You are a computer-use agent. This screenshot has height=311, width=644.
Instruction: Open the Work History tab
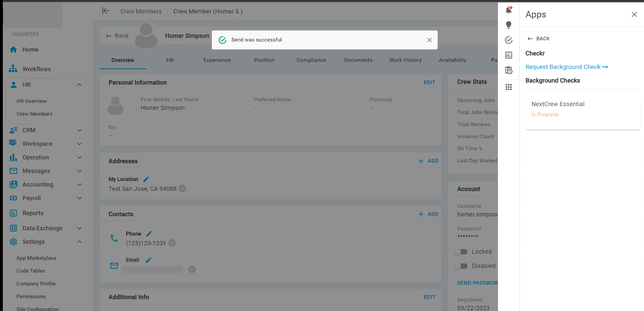pyautogui.click(x=405, y=60)
